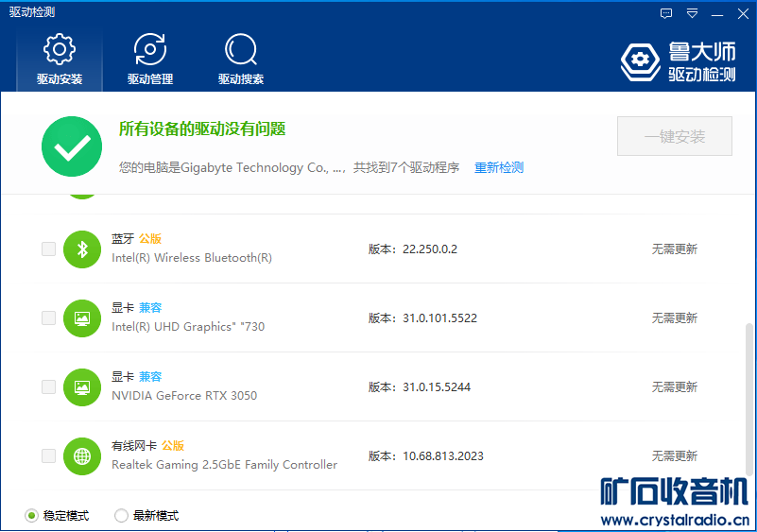Check the NVIDIA GeForce RTX 3050 checkbox
757x532 pixels.
tap(49, 387)
